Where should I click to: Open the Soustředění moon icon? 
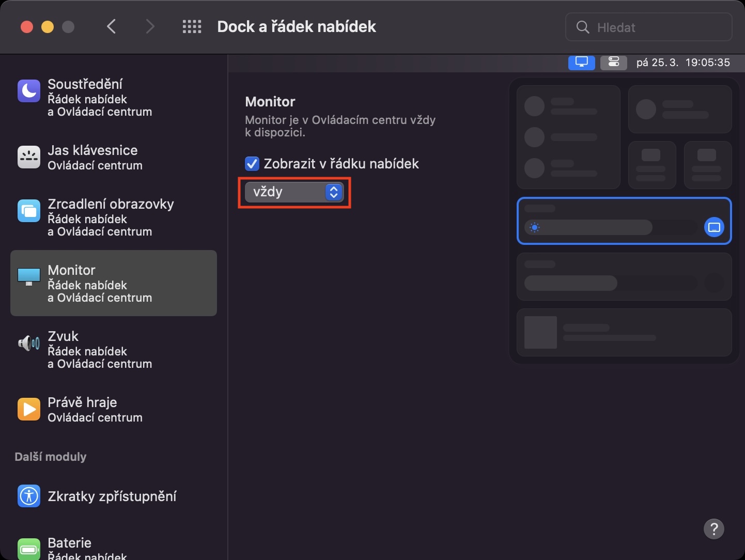click(x=28, y=91)
